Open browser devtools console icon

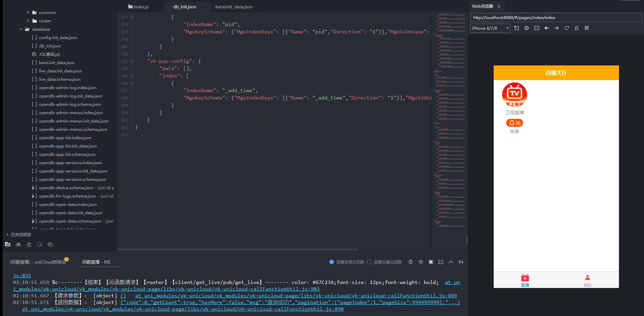pyautogui.click(x=536, y=28)
